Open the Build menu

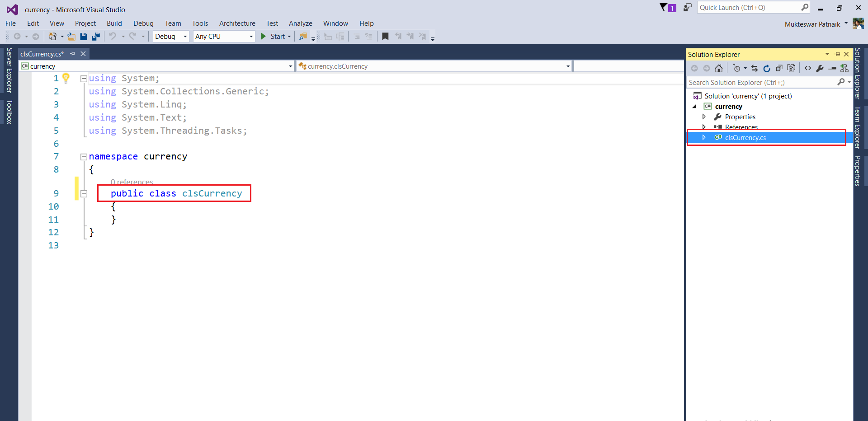pyautogui.click(x=114, y=23)
